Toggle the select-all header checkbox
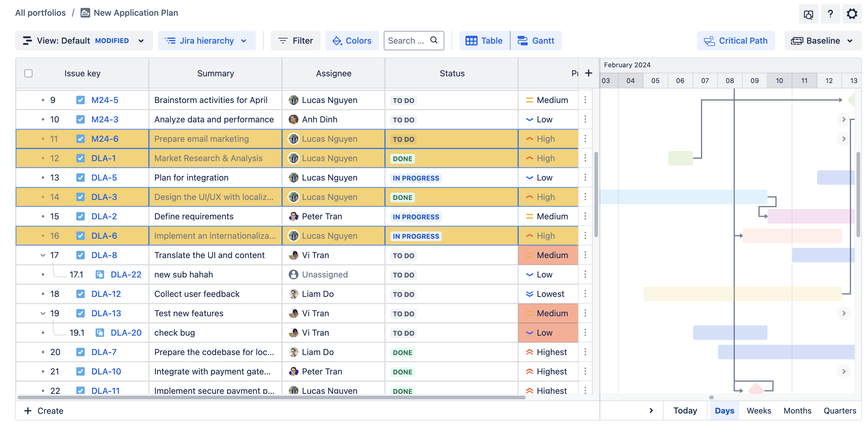This screenshot has width=868, height=432. 29,73
